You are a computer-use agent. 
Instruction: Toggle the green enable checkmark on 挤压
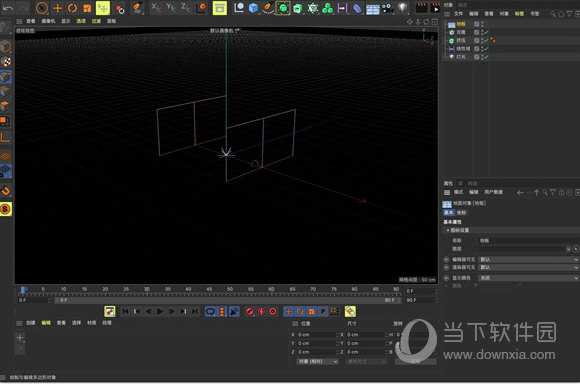pos(486,40)
